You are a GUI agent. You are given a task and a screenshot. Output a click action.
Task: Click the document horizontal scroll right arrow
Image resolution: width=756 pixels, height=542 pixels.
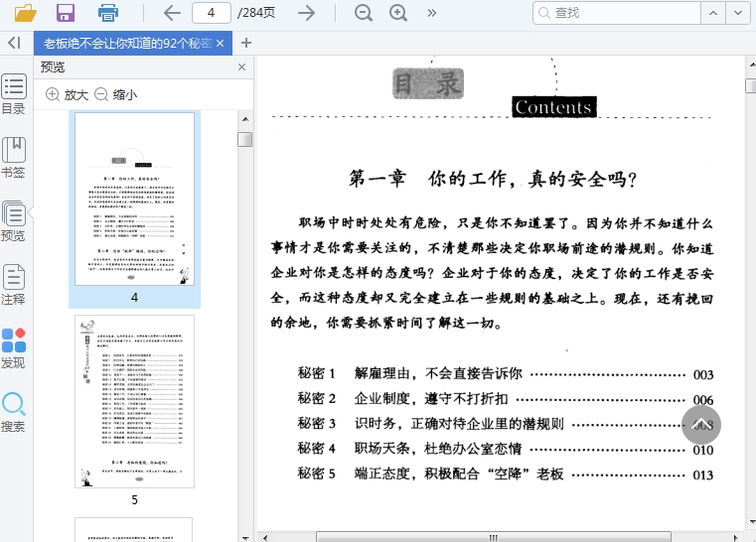736,537
